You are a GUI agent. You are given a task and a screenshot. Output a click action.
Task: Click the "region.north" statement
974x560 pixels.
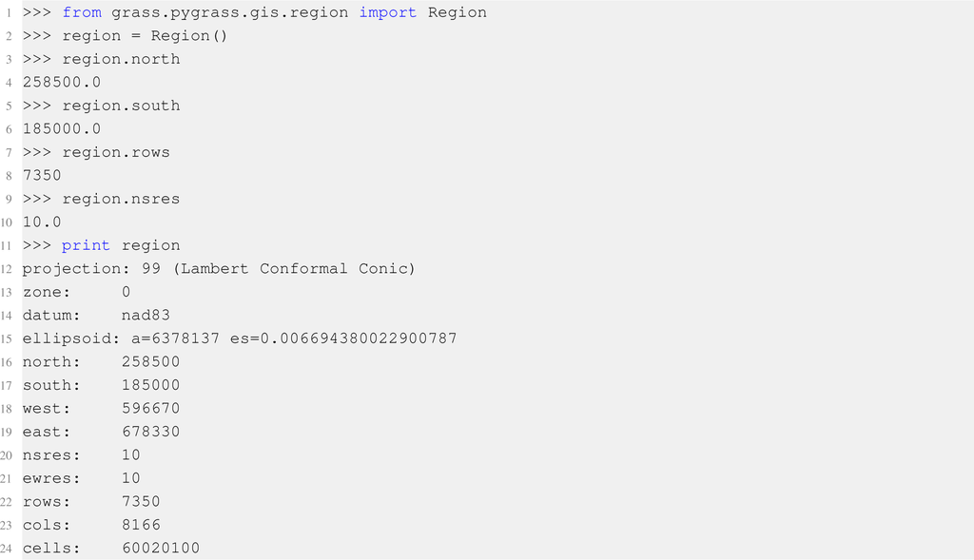coord(121,59)
